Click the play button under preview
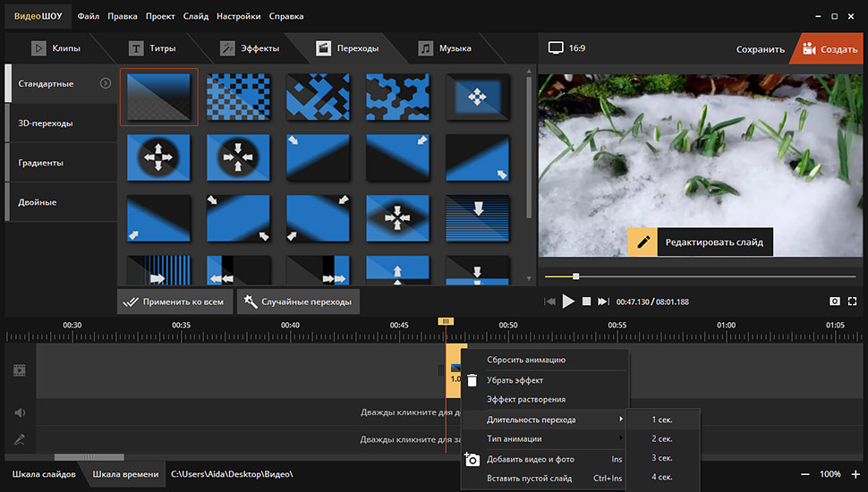This screenshot has height=492, width=868. pos(568,301)
